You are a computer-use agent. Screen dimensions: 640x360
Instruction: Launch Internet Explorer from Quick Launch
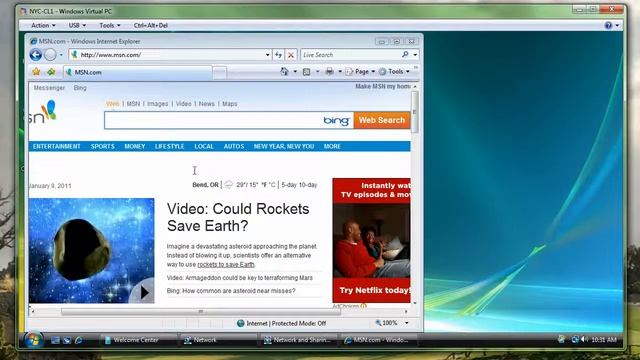click(x=78, y=340)
